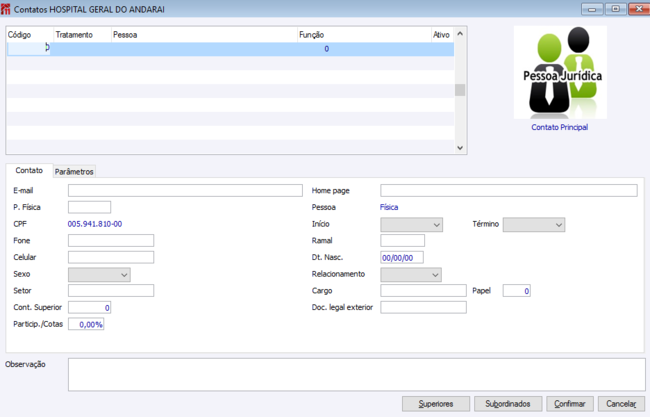Viewport: 650px width, 417px height.
Task: Click the Observação text area
Action: click(x=357, y=375)
